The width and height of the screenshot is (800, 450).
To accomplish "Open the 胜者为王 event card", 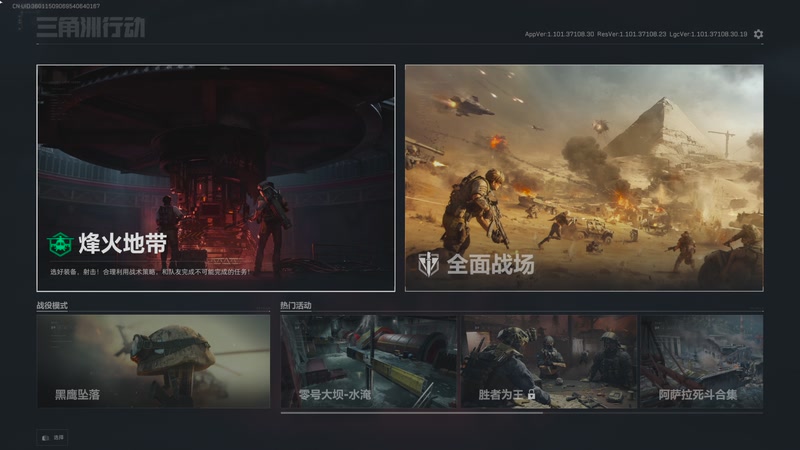I will [x=549, y=361].
